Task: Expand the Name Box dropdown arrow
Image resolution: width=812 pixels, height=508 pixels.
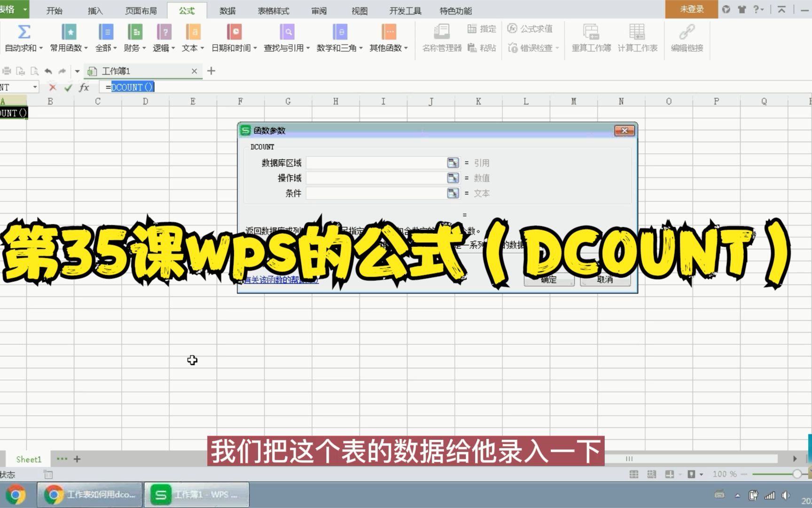Action: [35, 87]
